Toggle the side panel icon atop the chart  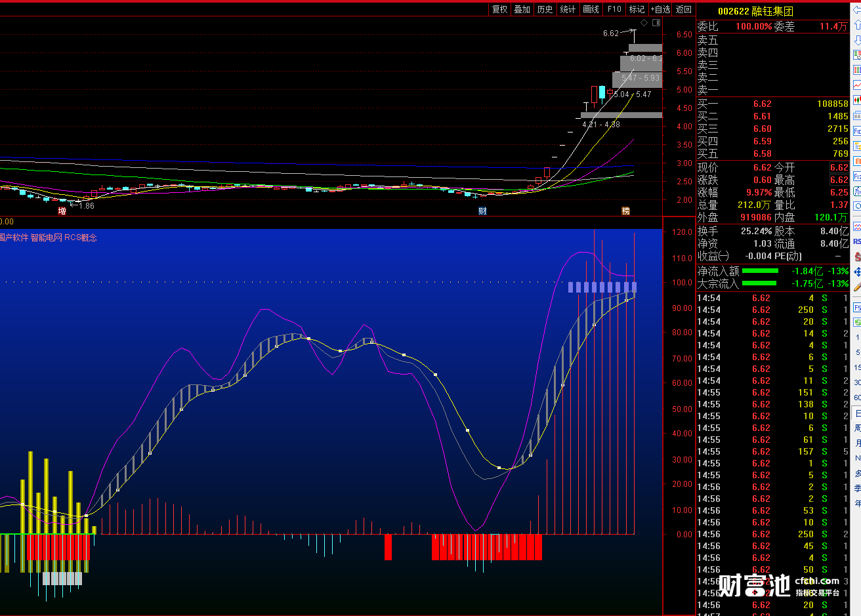[x=656, y=23]
